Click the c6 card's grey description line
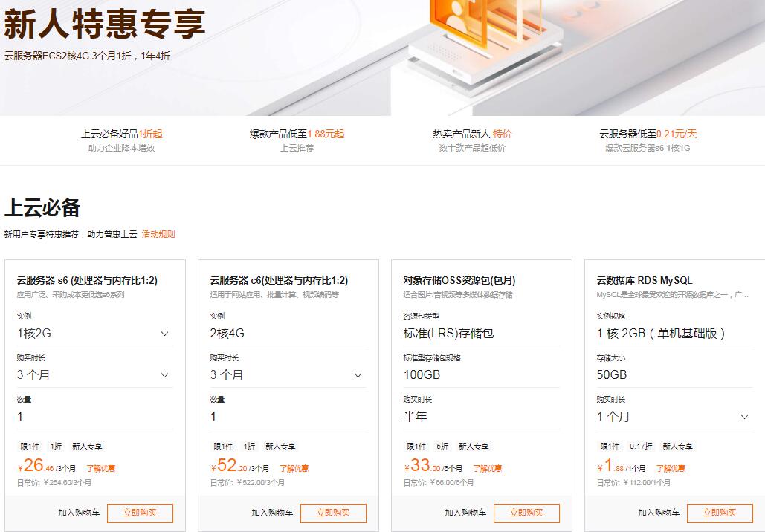765x532 pixels. [x=274, y=294]
